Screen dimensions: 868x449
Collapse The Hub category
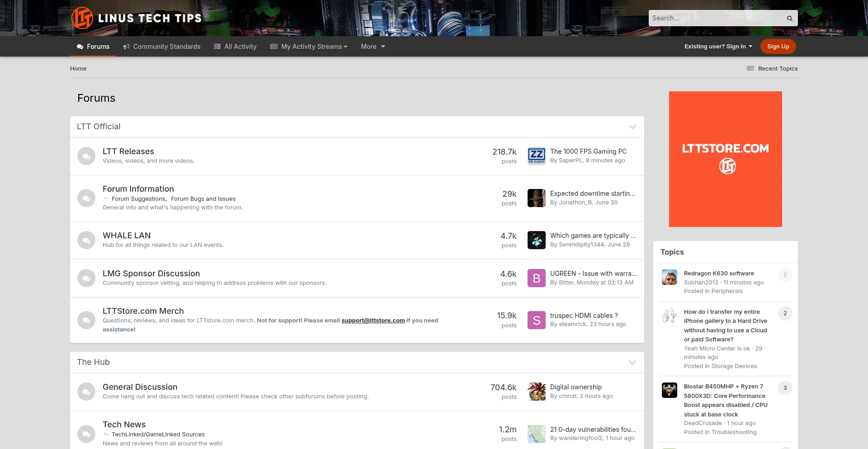click(632, 363)
